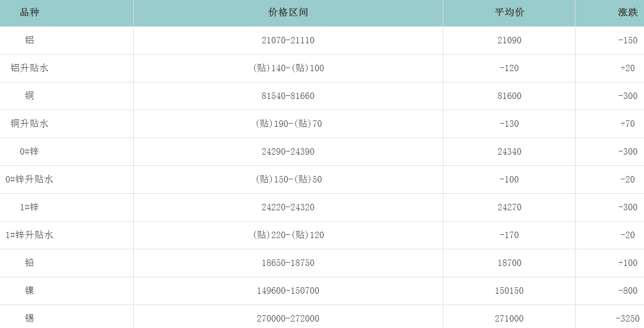
Task: Select the lead price range 18650-18750
Action: click(x=288, y=263)
